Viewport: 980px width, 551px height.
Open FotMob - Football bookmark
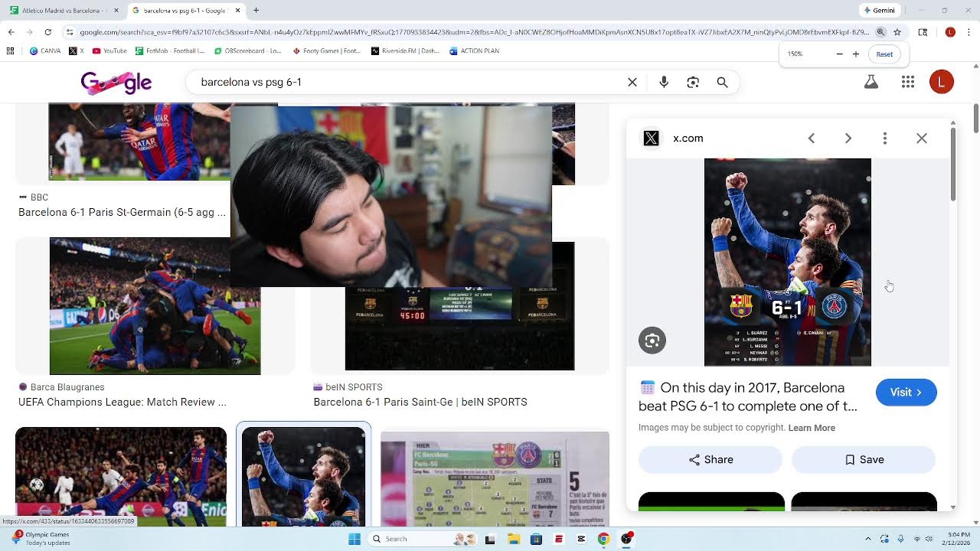pos(170,51)
